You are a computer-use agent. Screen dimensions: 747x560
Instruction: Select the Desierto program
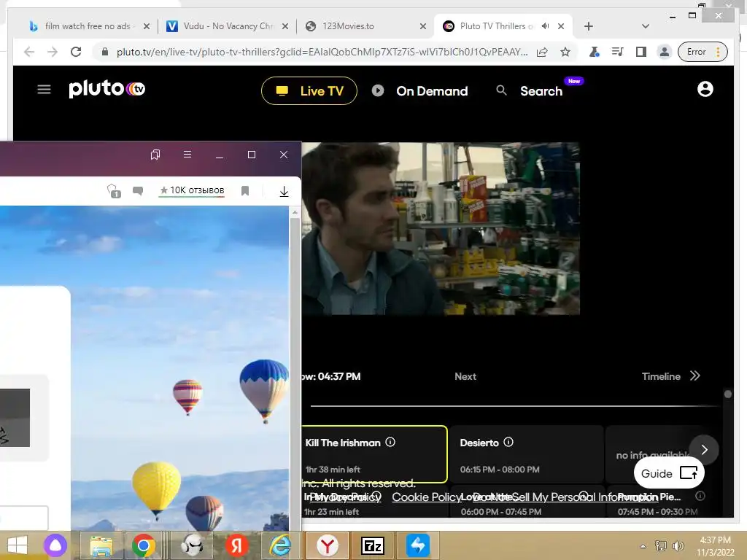point(527,455)
